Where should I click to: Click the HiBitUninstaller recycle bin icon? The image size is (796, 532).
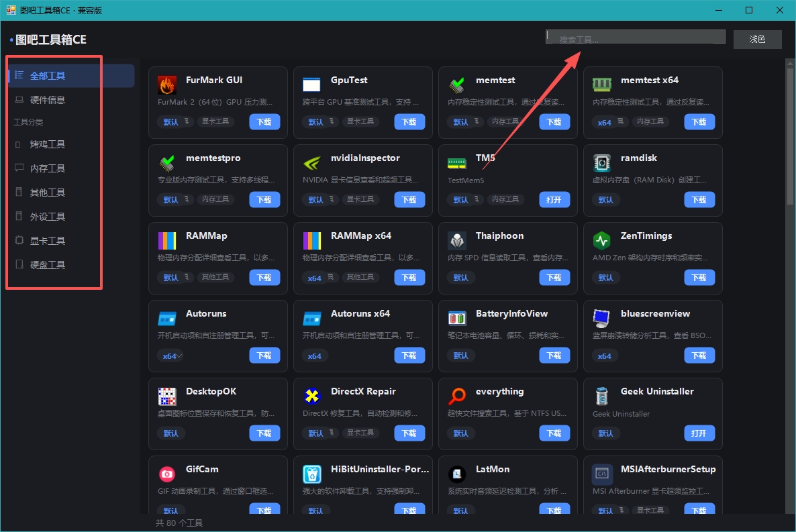(x=311, y=474)
